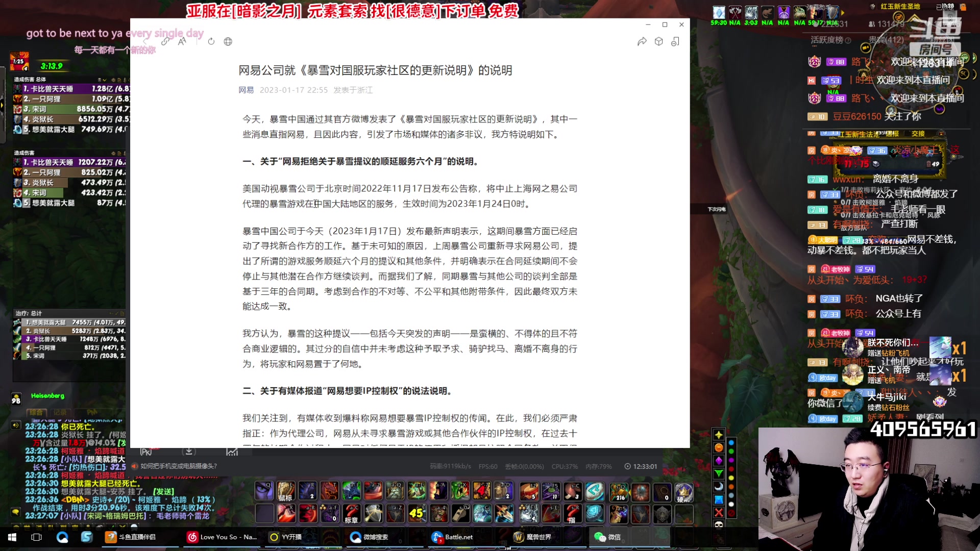Screen dimensions: 980x551
Task: Click the night elf Q ability icon
Action: pyautogui.click(x=264, y=490)
